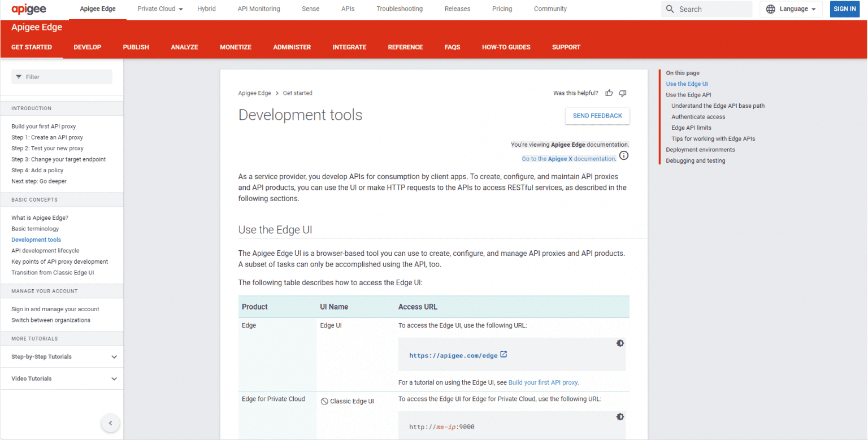868x440 pixels.
Task: Click the filter icon in the sidebar search box
Action: pos(19,76)
